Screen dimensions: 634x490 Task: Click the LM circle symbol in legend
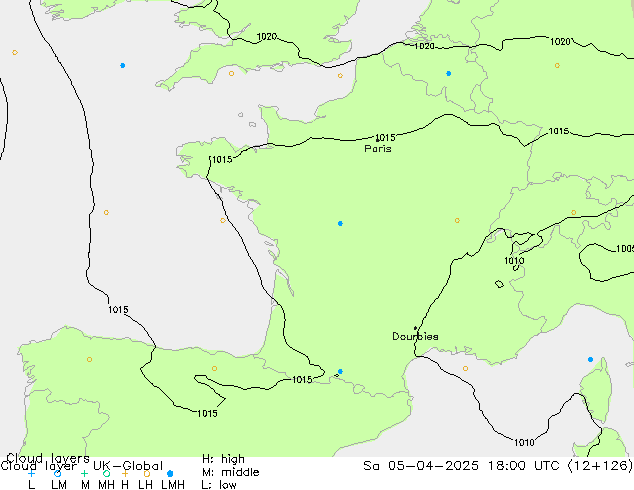pos(57,473)
